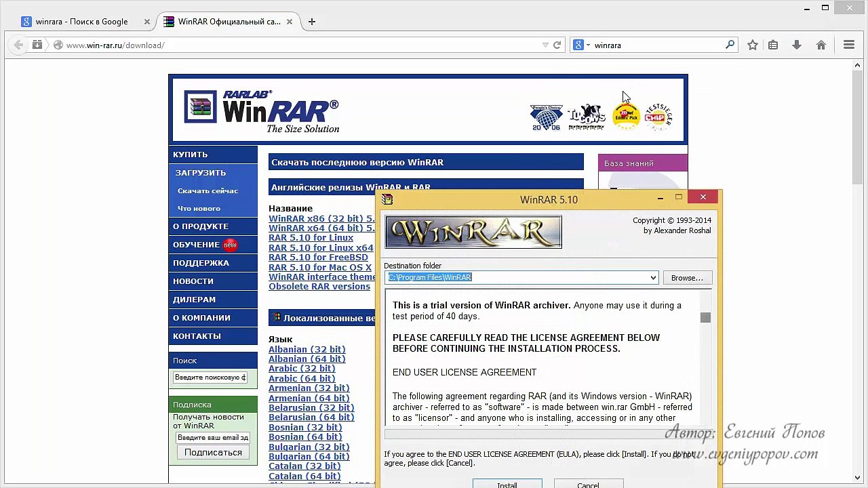Click Cancel in the WinRAR installer
Viewport: 868px width, 488px height.
pyautogui.click(x=588, y=484)
